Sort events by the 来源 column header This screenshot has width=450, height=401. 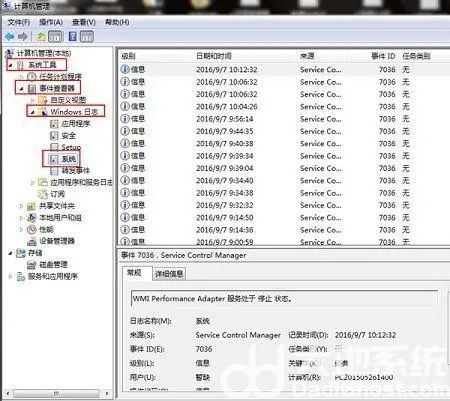click(307, 56)
